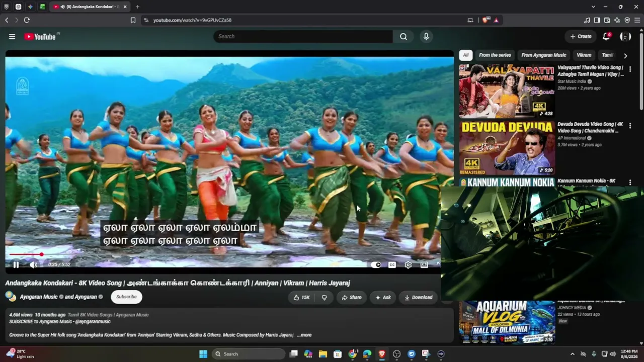This screenshot has width=644, height=362.
Task: Select the All filter chip
Action: tap(466, 55)
